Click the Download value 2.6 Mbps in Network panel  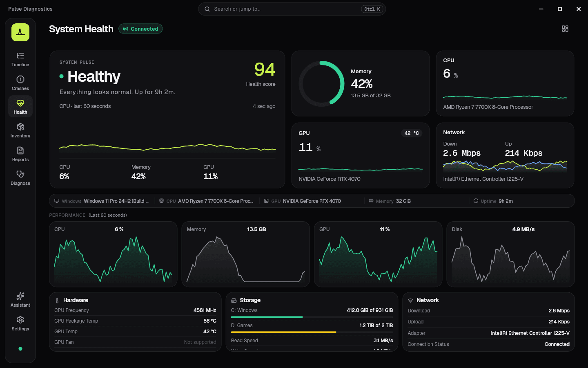pos(559,311)
